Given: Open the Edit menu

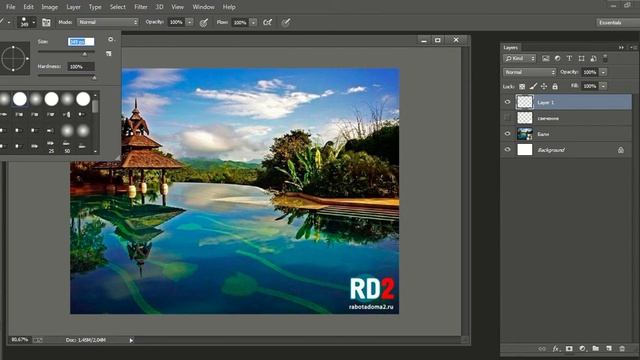Looking at the screenshot, I should click(x=28, y=7).
